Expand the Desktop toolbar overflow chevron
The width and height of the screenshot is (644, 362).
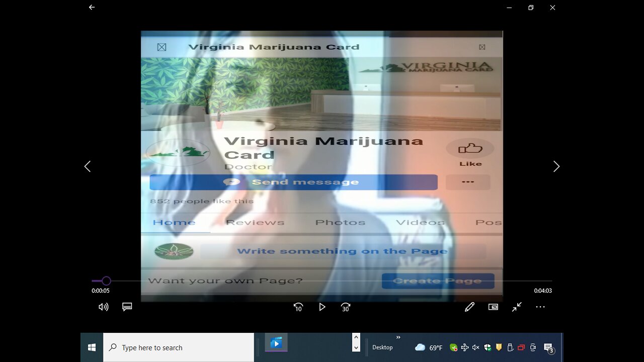(398, 337)
